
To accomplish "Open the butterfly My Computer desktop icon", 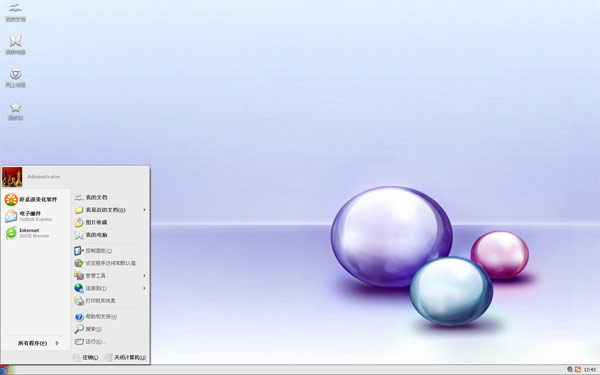I will point(15,45).
